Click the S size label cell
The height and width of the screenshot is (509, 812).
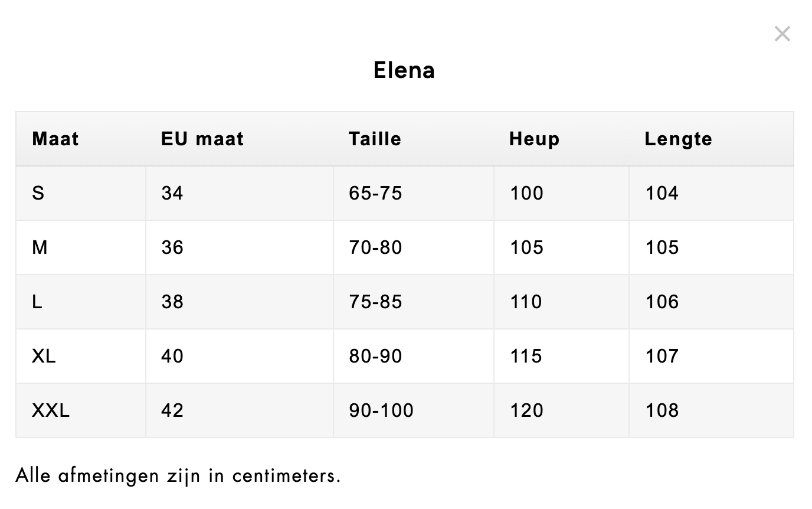[38, 193]
